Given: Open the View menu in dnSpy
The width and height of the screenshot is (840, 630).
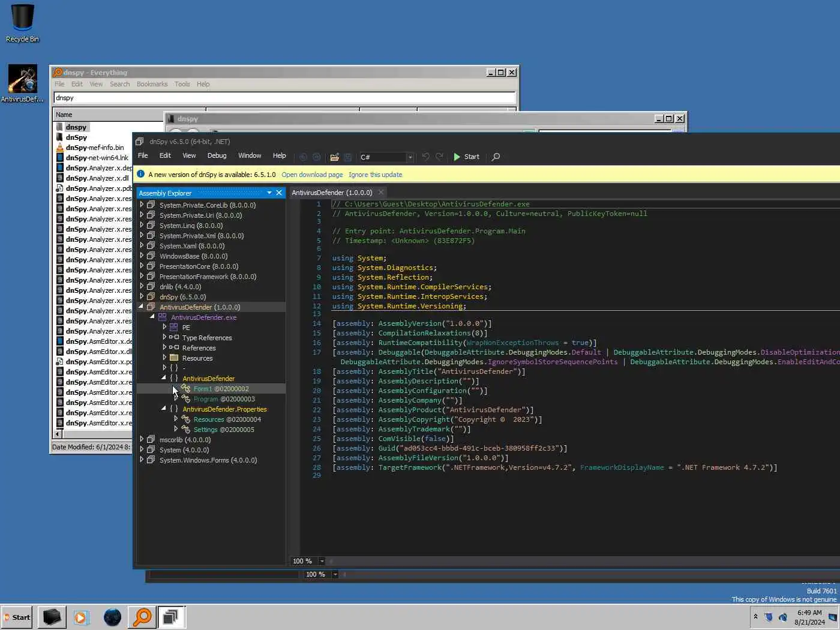Looking at the screenshot, I should (189, 155).
